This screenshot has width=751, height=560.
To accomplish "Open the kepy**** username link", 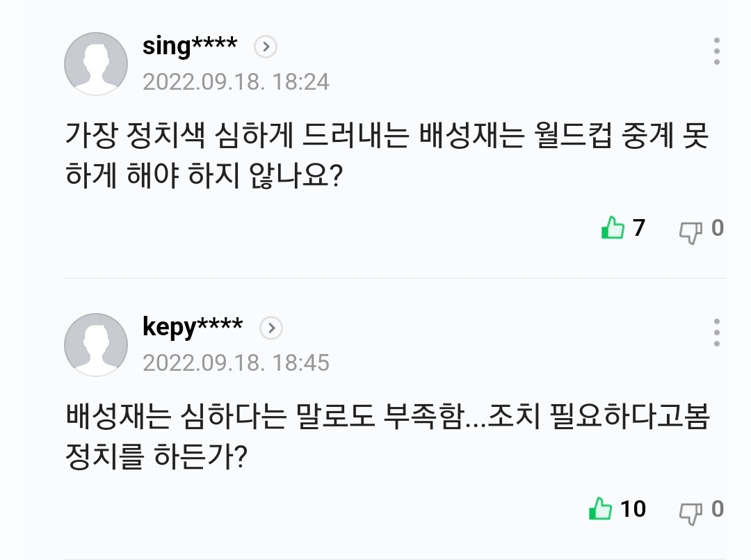I will [192, 327].
